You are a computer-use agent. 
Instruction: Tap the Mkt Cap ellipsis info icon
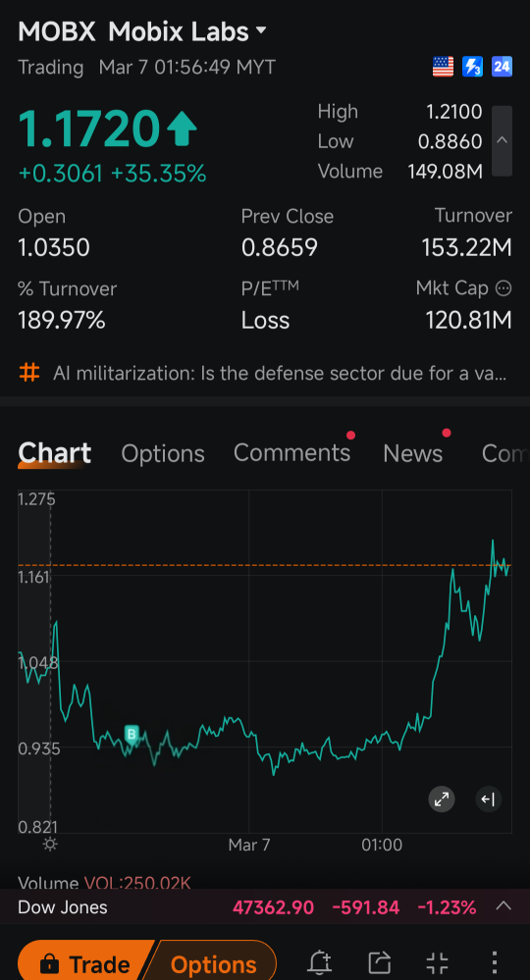[x=503, y=288]
